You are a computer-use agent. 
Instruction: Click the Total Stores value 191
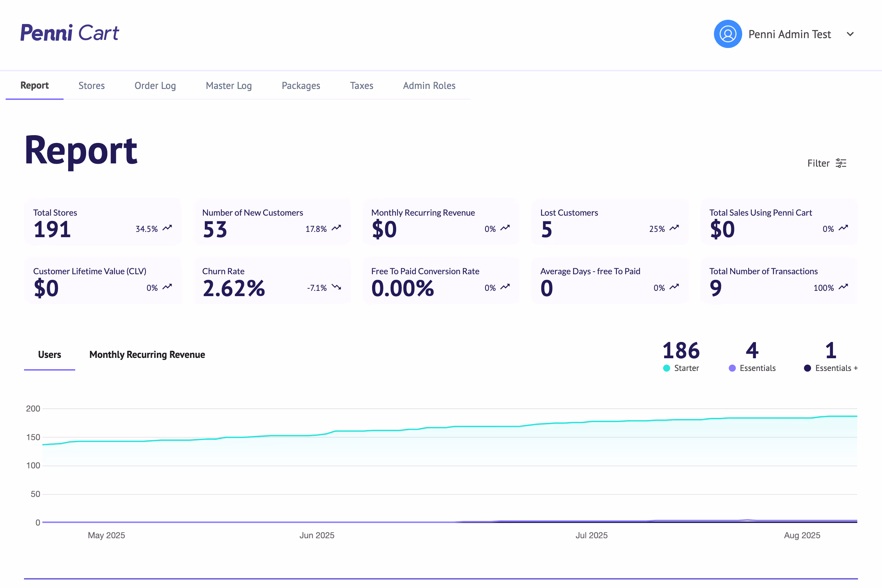52,229
